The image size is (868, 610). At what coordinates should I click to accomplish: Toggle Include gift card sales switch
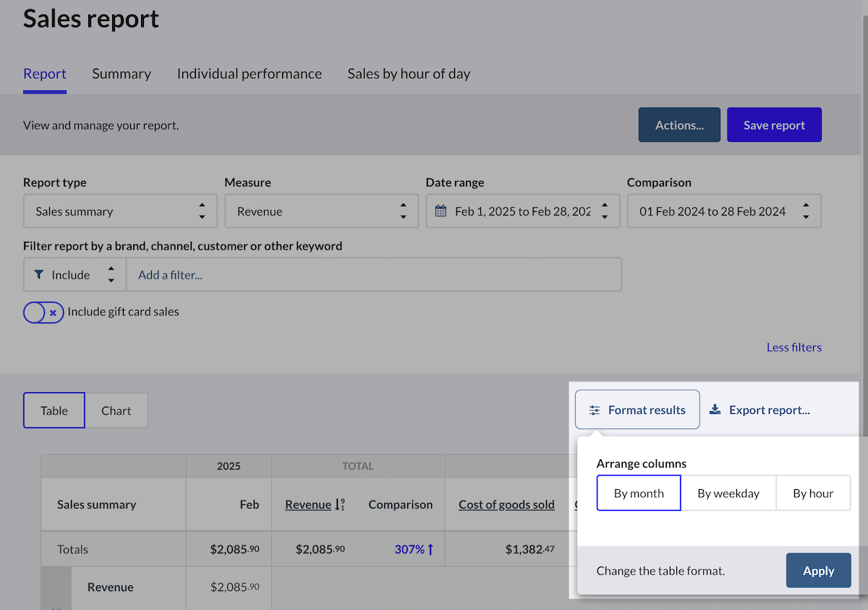click(43, 313)
